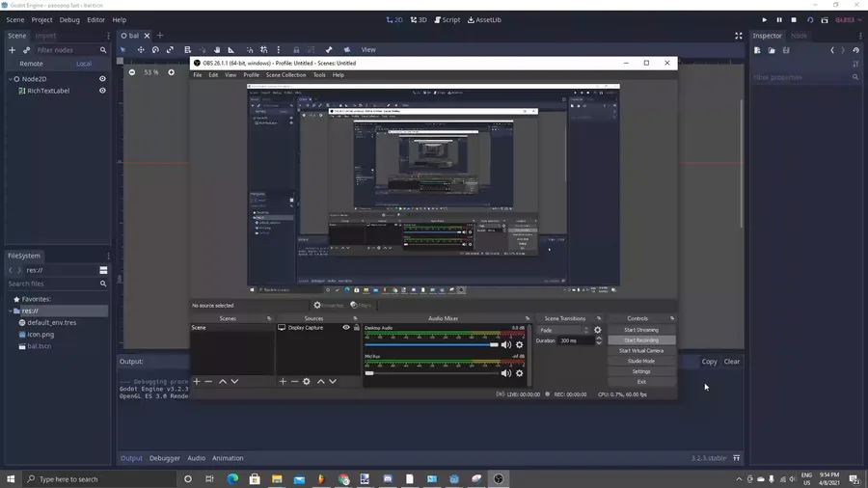The width and height of the screenshot is (868, 488).
Task: Toggle FileSystem split view mode icon
Action: [103, 270]
